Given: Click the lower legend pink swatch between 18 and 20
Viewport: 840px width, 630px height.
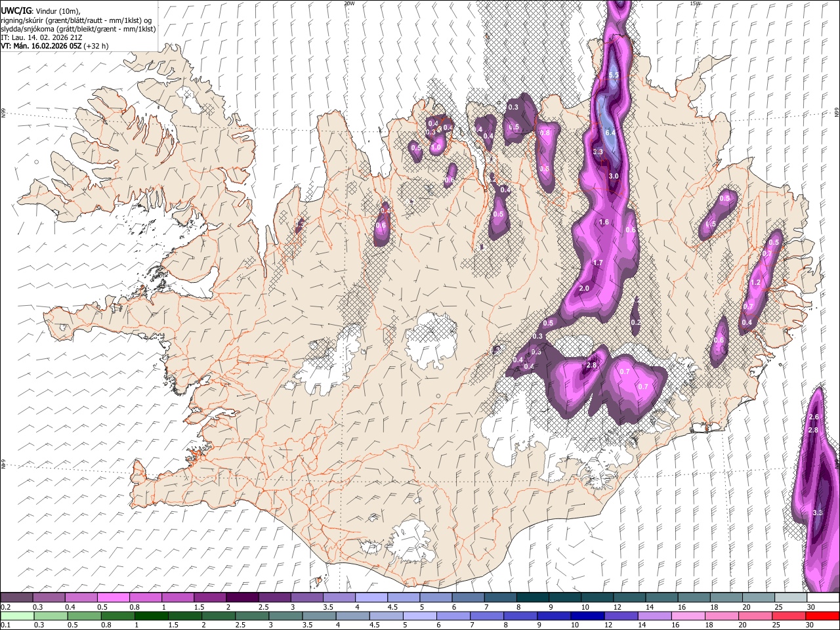Looking at the screenshot, I should (x=722, y=616).
